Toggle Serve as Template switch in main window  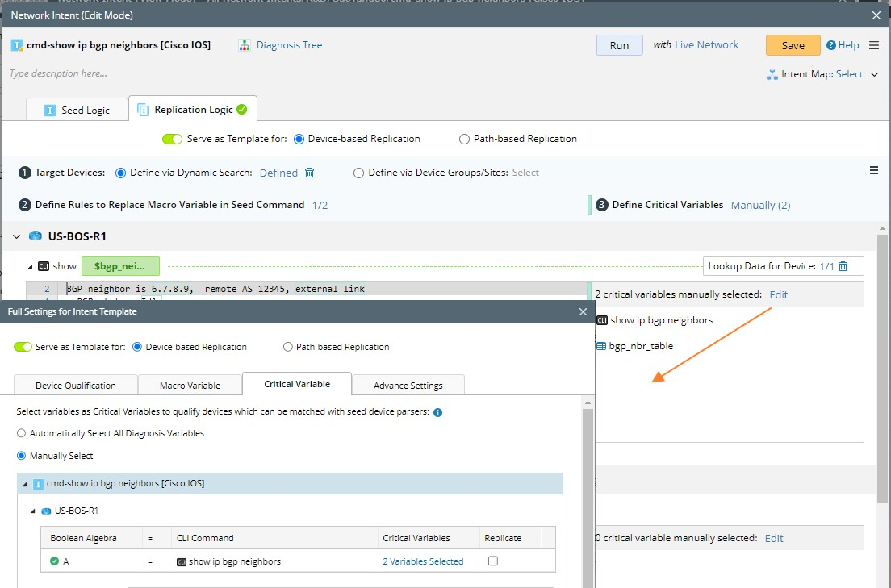(x=172, y=140)
